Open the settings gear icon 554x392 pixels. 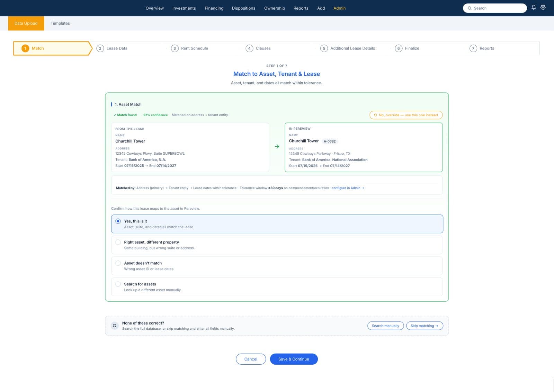click(543, 7)
